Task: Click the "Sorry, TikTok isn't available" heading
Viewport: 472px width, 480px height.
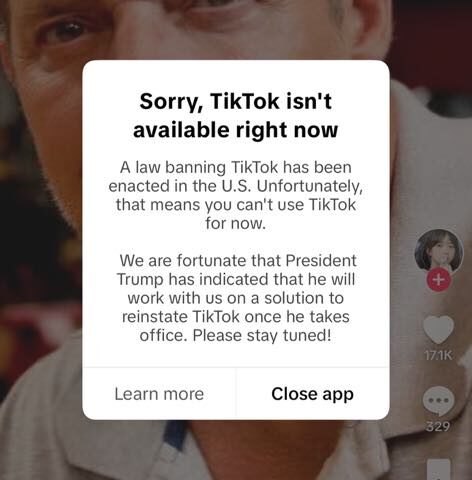Action: tap(236, 115)
